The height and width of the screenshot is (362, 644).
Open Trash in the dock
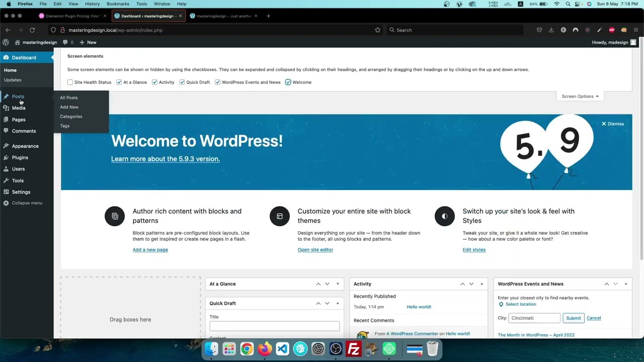[432, 349]
